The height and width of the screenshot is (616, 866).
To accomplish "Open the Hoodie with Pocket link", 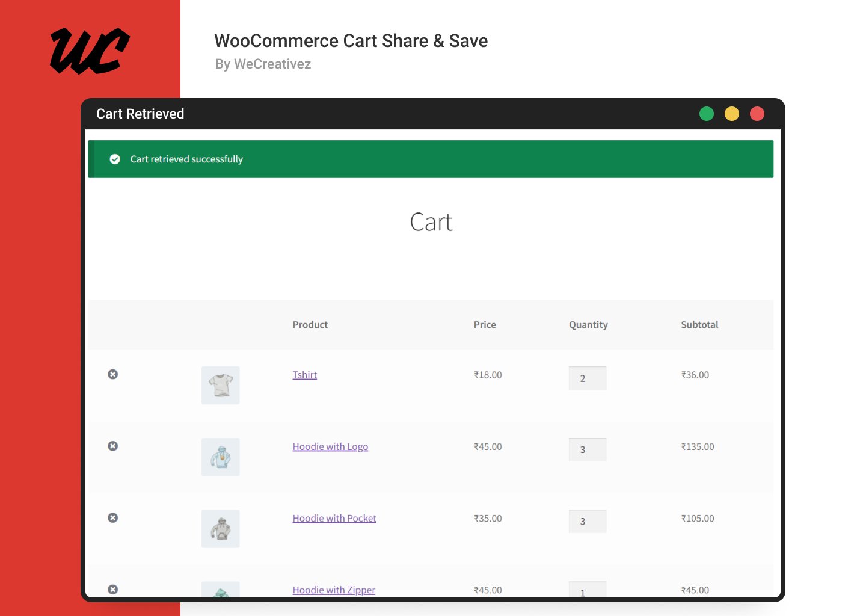I will [x=334, y=518].
